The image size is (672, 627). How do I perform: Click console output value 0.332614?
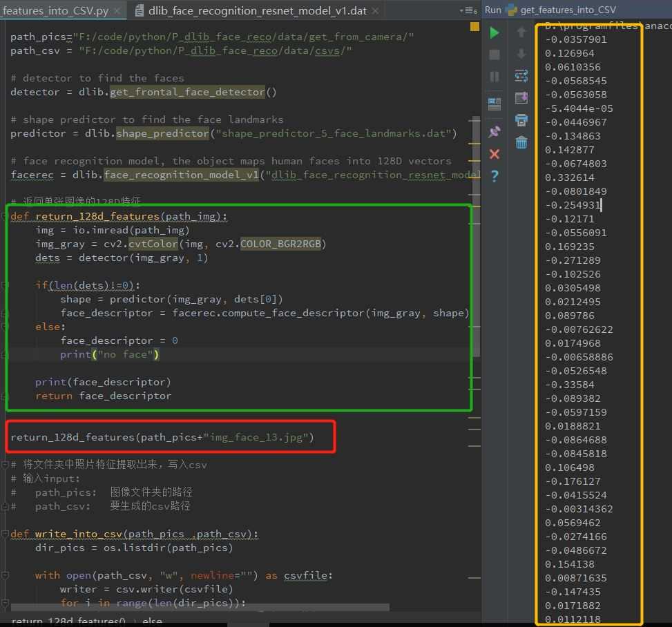pos(570,177)
